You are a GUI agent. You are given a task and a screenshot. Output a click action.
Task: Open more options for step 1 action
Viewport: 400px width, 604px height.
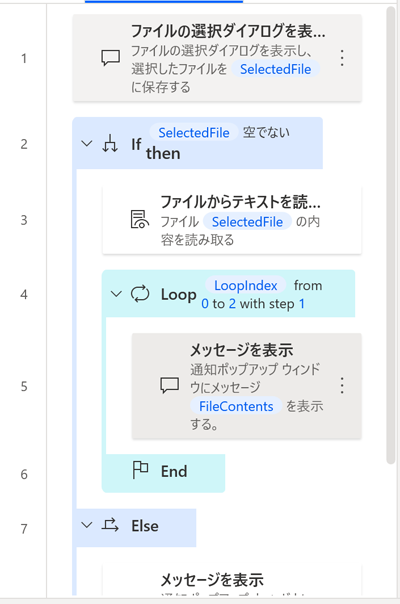click(x=342, y=58)
